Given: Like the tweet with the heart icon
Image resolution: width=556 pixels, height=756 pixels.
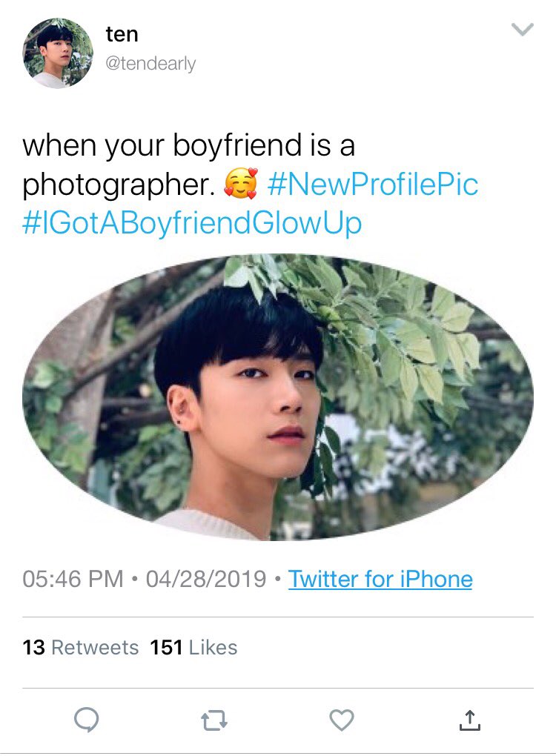Looking at the screenshot, I should point(342,720).
